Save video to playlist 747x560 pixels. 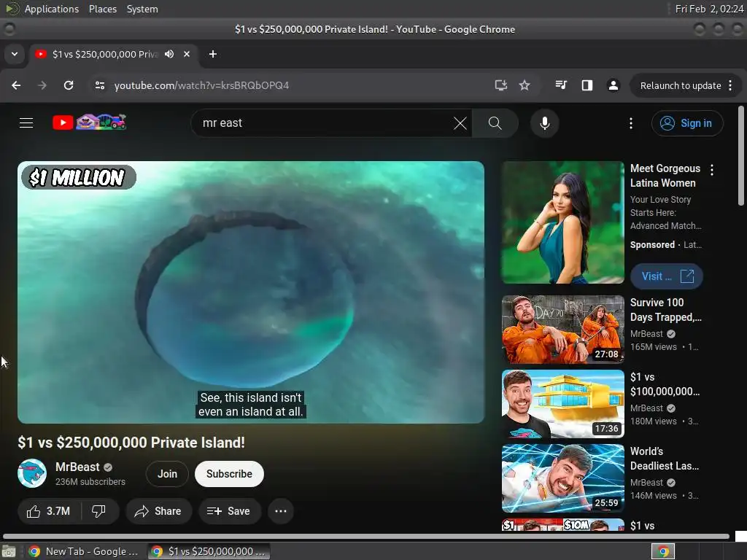tap(229, 511)
